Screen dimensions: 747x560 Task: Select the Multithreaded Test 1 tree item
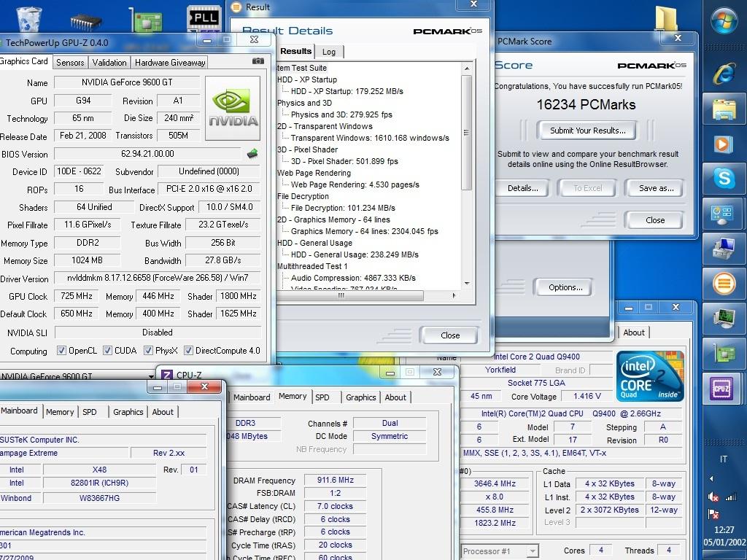pos(312,266)
